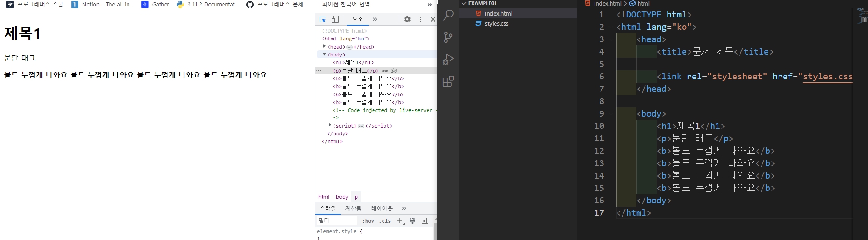The image size is (868, 240).
Task: Click the 문단 태그 paragraph on the page
Action: (20, 58)
